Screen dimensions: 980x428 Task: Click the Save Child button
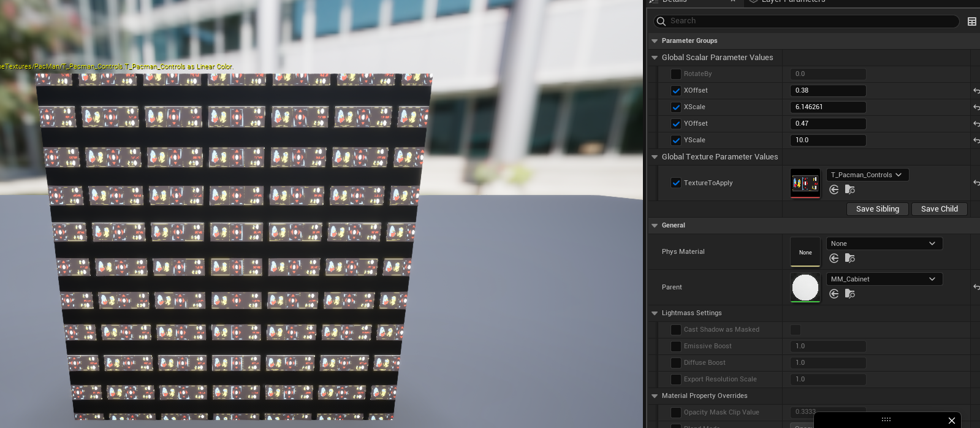(939, 209)
